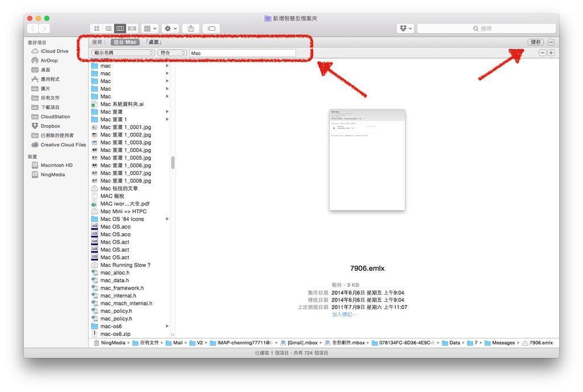Select the 「桌面」 search scope
This screenshot has height=392, width=583.
click(154, 42)
